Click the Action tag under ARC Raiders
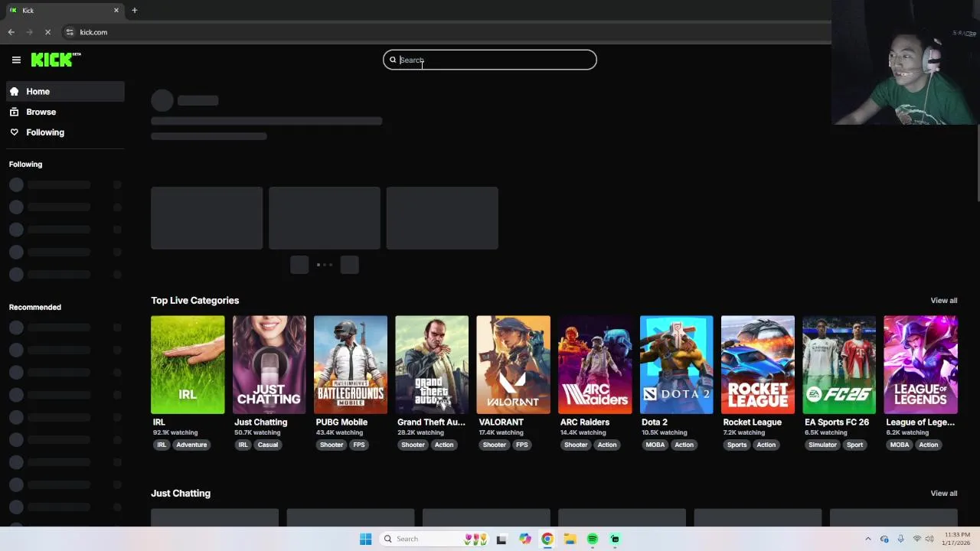 coord(607,445)
